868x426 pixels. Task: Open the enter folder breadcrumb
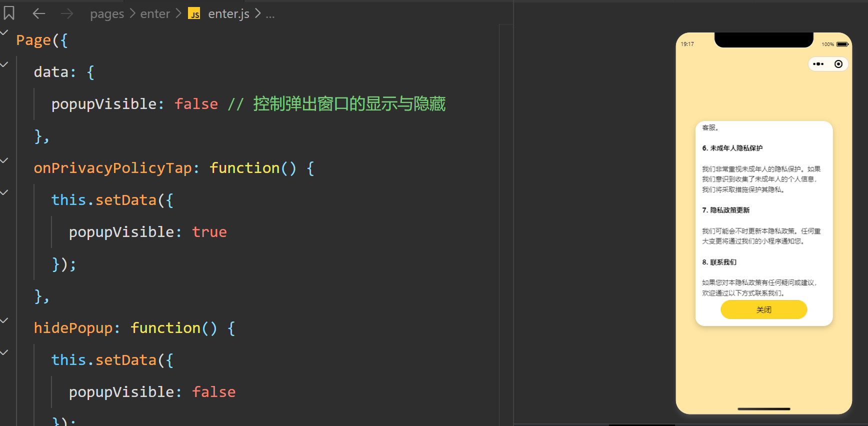[x=155, y=14]
